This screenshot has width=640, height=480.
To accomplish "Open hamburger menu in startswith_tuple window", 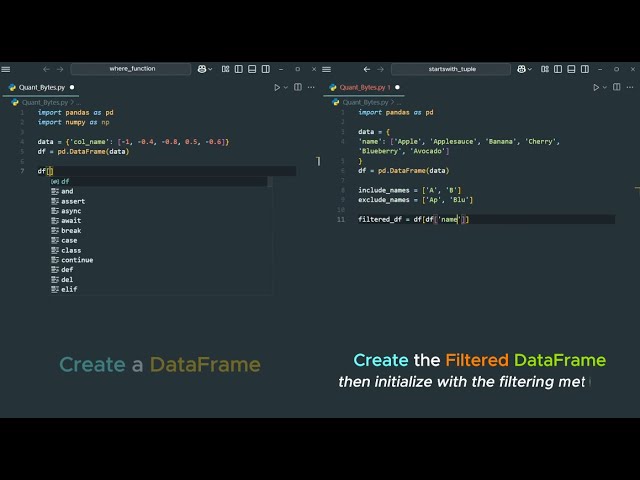I will click(327, 69).
